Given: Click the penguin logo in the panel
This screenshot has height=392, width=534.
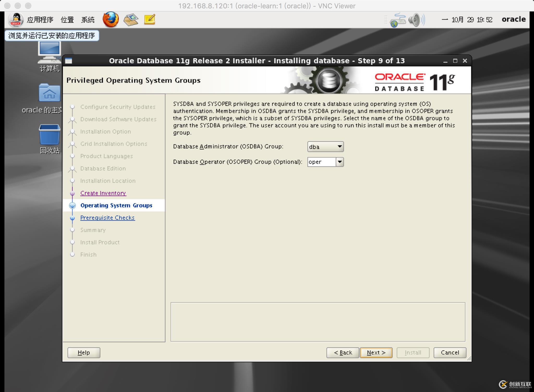Looking at the screenshot, I should point(16,20).
